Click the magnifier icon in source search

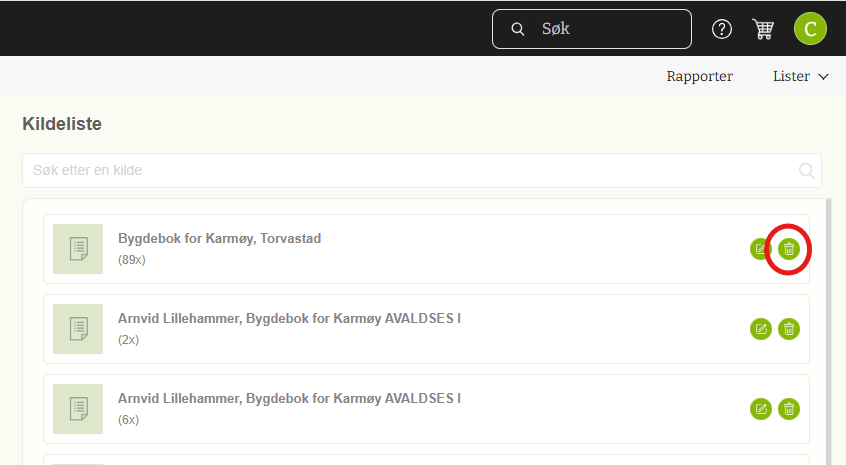click(x=807, y=171)
